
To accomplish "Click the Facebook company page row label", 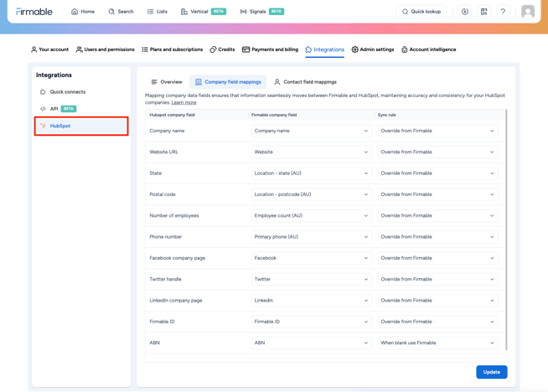I will tap(177, 258).
